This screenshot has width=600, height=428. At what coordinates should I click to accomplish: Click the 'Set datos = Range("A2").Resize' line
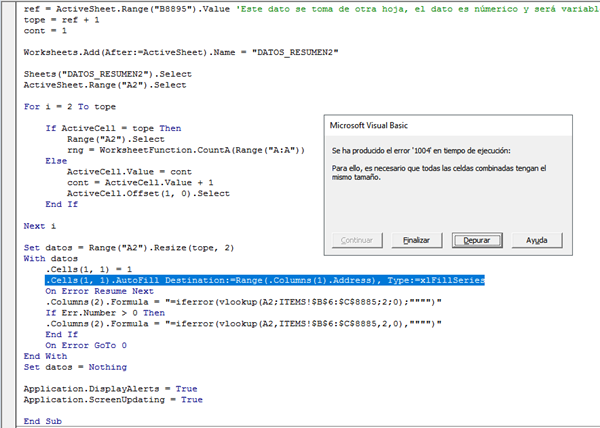coord(129,248)
